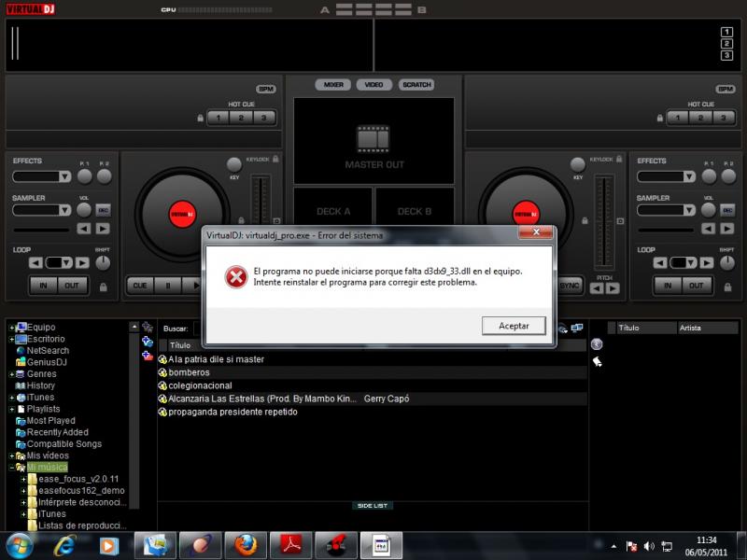The width and height of the screenshot is (747, 560).
Task: Toggle the left deck hot cue lock
Action: [x=201, y=118]
